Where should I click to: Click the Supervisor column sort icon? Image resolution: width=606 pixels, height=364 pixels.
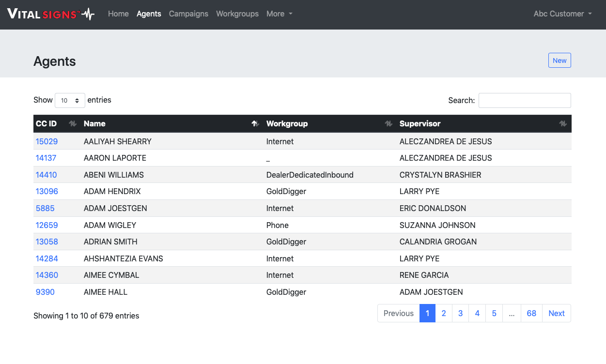(562, 124)
